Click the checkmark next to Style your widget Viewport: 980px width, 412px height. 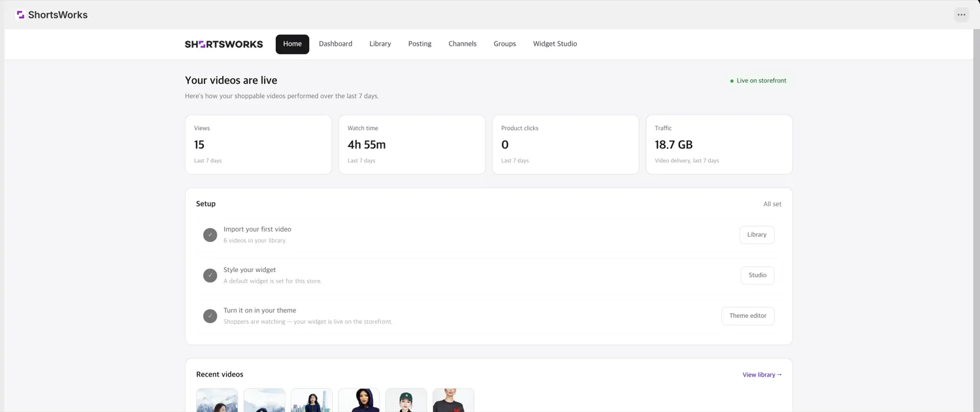[210, 275]
